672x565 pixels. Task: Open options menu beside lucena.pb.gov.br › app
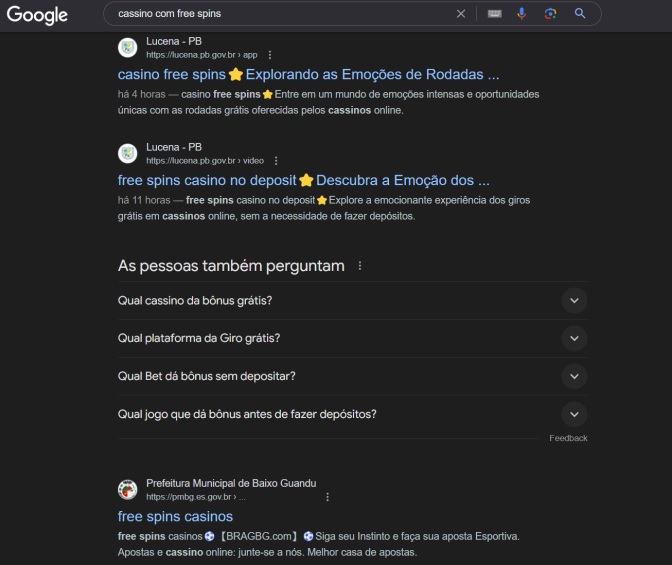270,55
